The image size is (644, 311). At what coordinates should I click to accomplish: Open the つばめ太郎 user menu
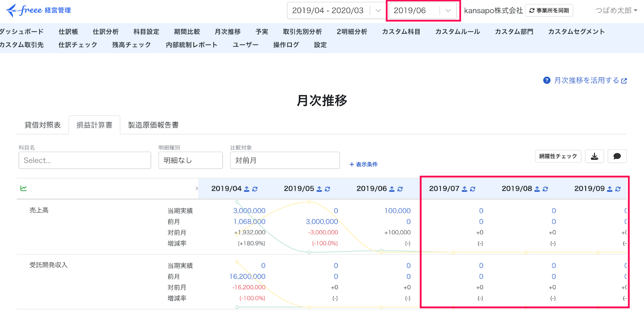pos(616,10)
